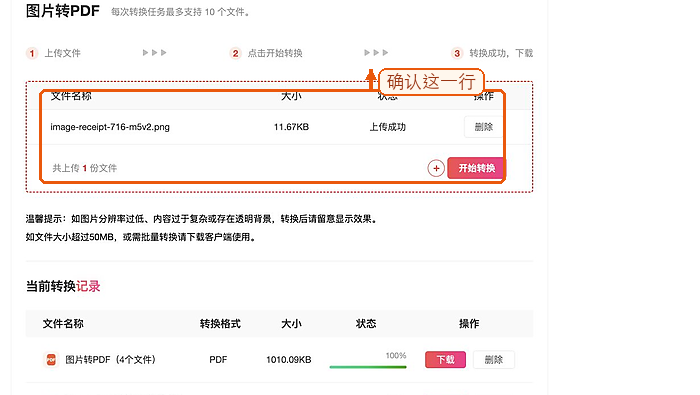Click the 温馨提示 tip paragraph

(x=202, y=219)
